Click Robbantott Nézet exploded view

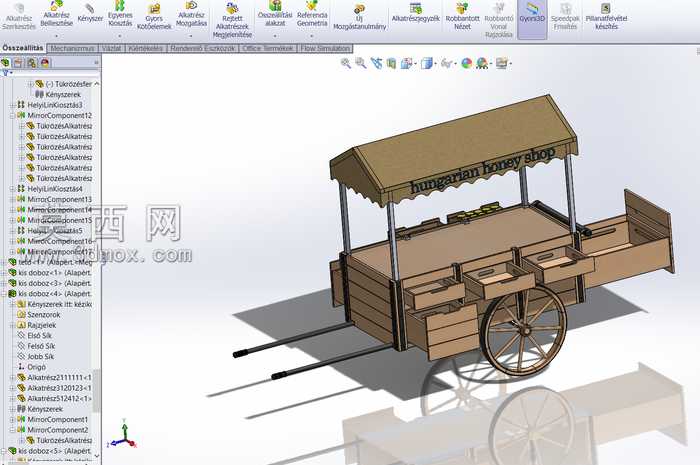coord(462,16)
